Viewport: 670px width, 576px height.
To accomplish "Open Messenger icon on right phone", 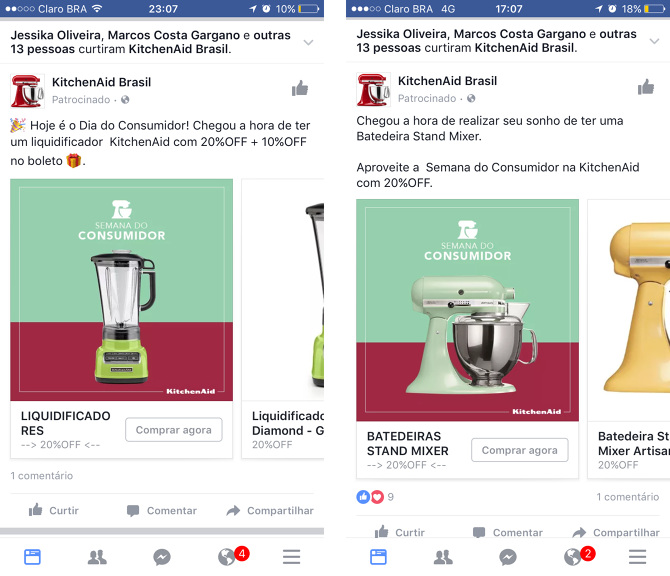I will click(x=508, y=557).
